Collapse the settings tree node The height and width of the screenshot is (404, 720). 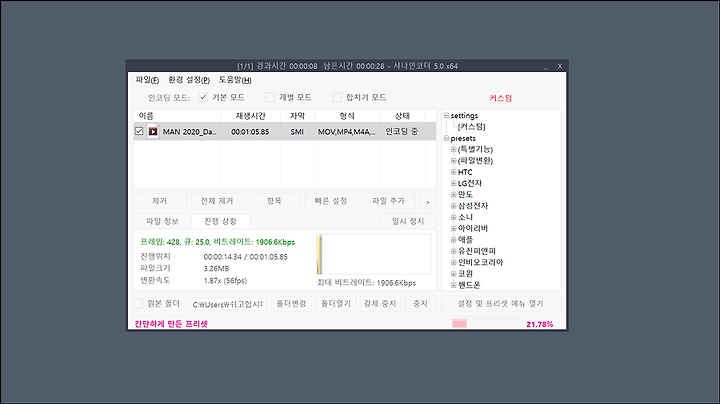point(446,116)
